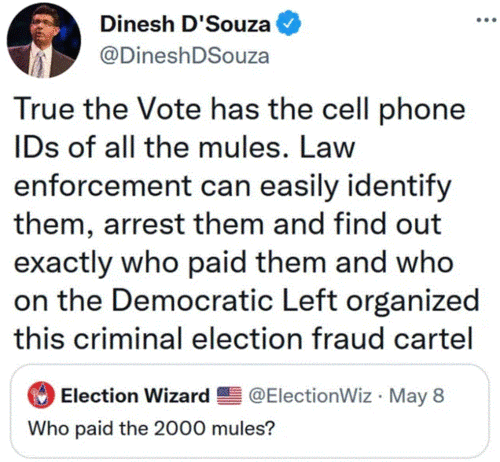The width and height of the screenshot is (500, 462).
Task: Click the words 'True the Vote'
Action: 108,109
